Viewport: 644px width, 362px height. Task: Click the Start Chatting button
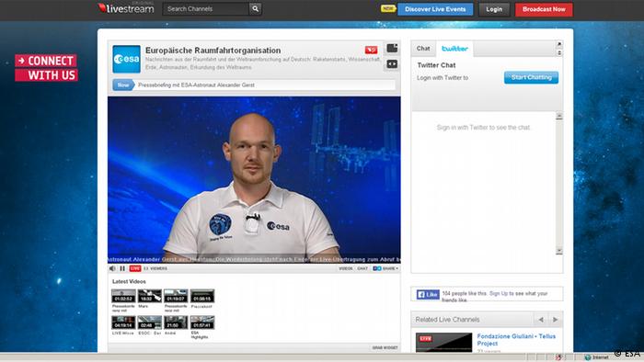(x=531, y=77)
